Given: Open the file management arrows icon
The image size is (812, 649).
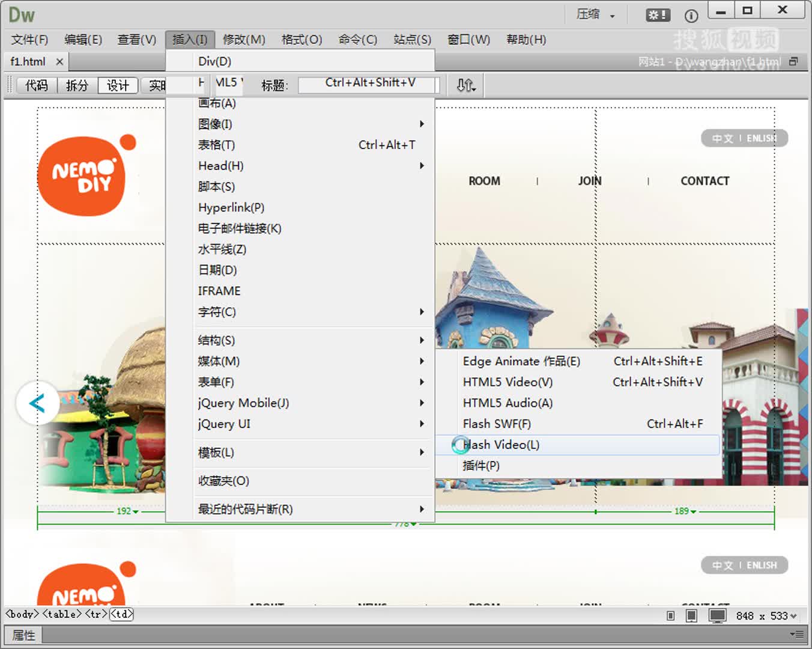Looking at the screenshot, I should (x=466, y=85).
